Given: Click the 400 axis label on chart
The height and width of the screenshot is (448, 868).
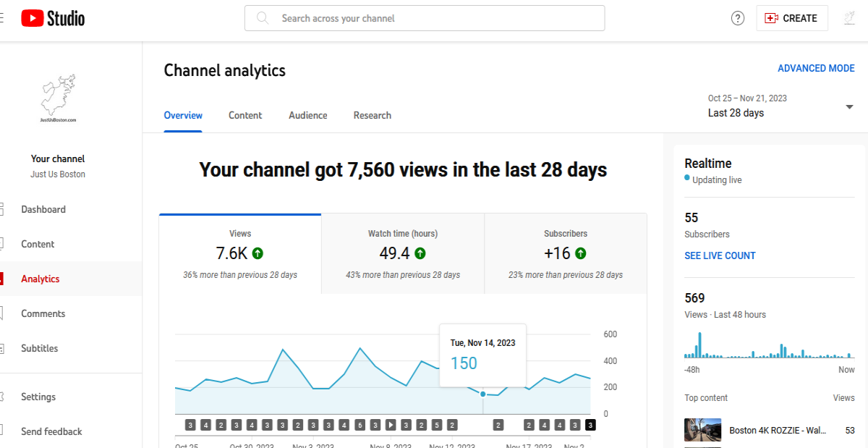Looking at the screenshot, I should 610,361.
